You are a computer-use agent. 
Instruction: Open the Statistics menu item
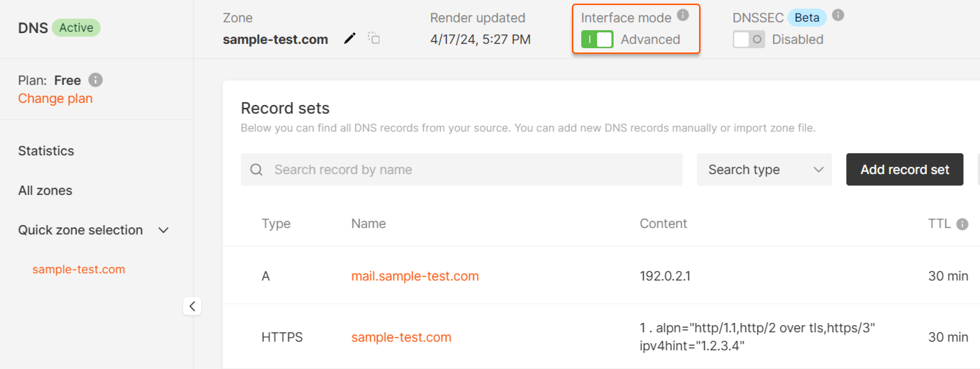coord(46,151)
